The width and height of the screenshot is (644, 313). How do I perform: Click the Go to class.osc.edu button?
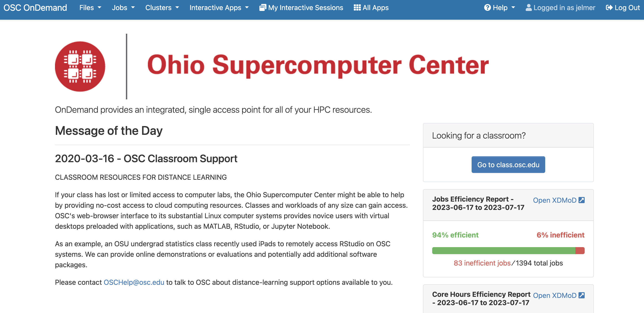tap(508, 165)
